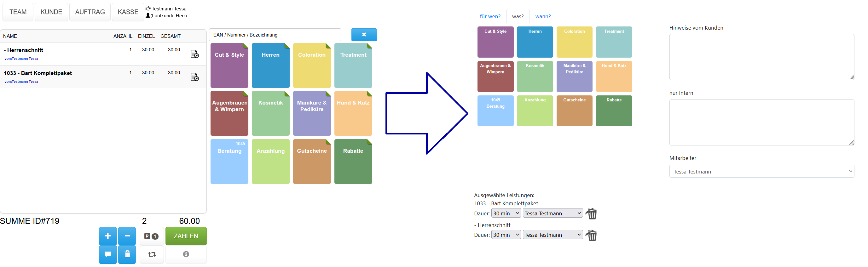Clear the search with the blue X button
This screenshot has height=267, width=868.
point(364,35)
